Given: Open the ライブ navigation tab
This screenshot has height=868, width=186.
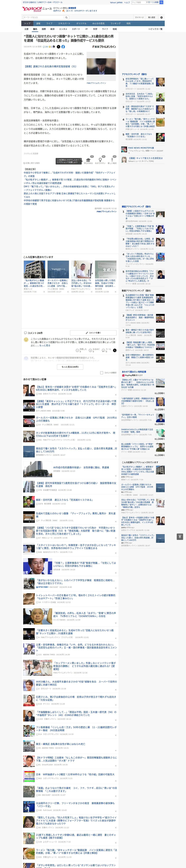Looking at the screenshot, I should coord(49,24).
